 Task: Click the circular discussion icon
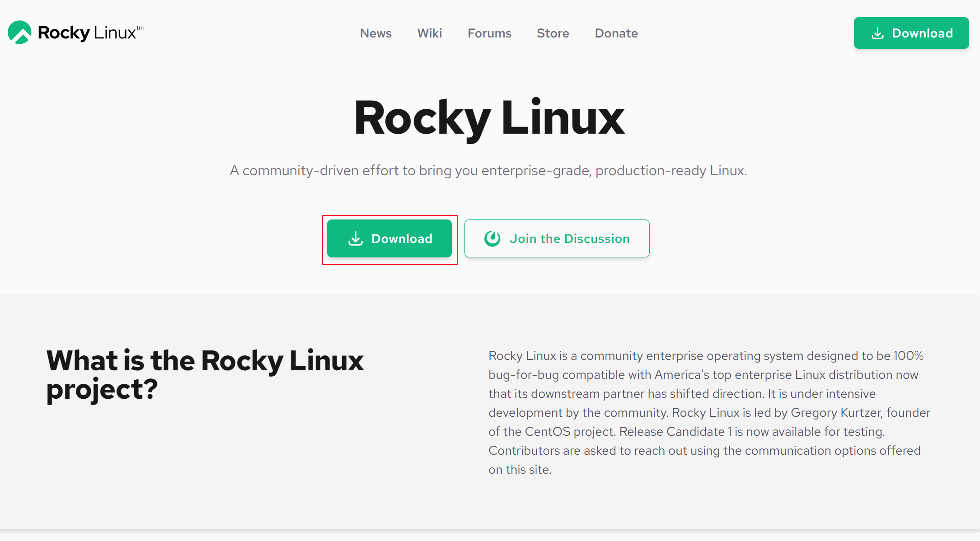pyautogui.click(x=492, y=238)
